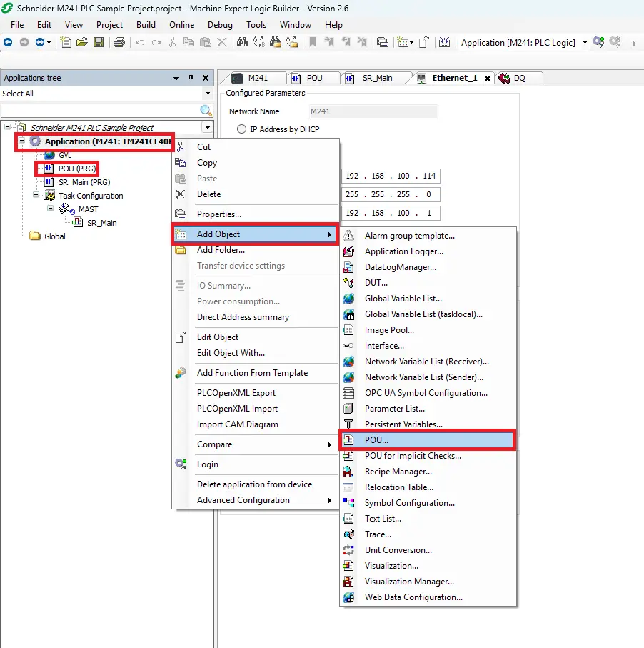Open the Advanced Configuration submenu
Screen dimensions: 644x648
pos(255,500)
